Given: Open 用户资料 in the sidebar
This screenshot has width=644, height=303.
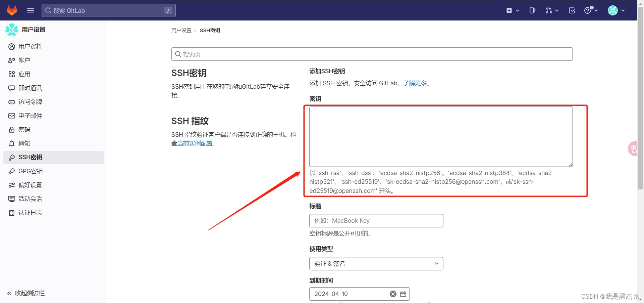Looking at the screenshot, I should click(53, 46).
